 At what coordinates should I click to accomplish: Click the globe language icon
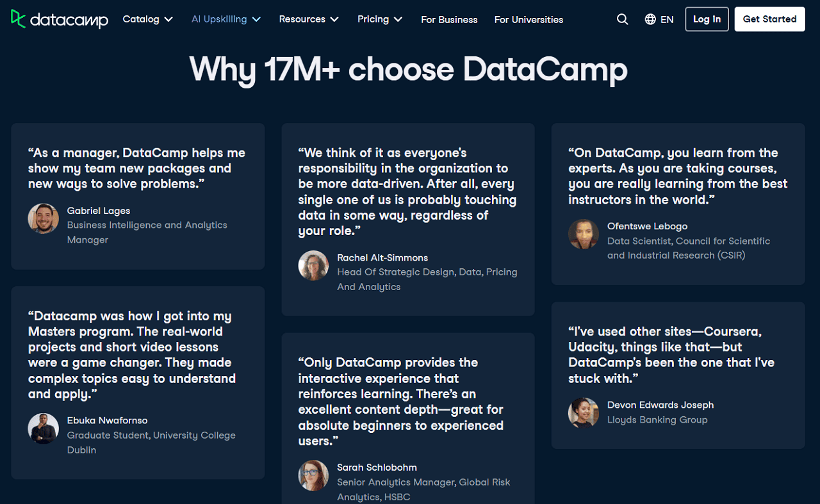[x=650, y=19]
